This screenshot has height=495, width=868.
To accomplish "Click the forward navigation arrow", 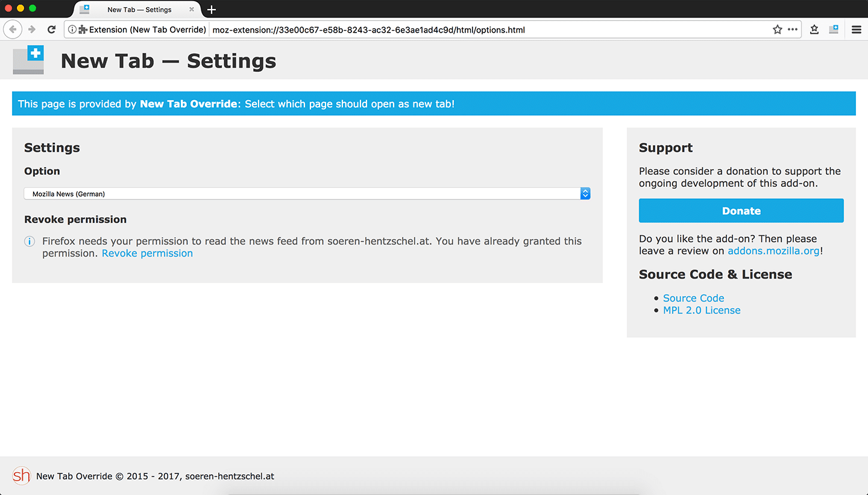I will point(32,30).
